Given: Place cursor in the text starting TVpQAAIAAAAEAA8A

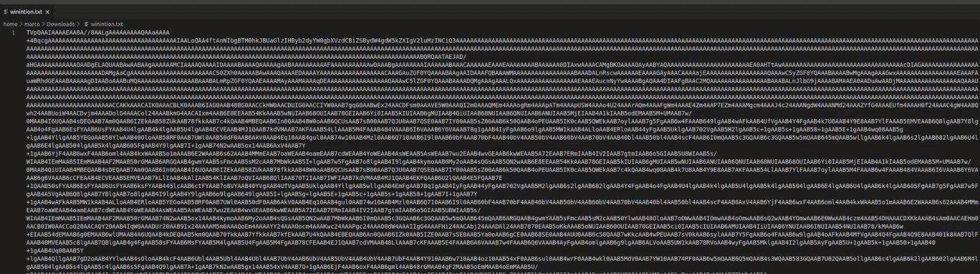Looking at the screenshot, I should coord(98,32).
